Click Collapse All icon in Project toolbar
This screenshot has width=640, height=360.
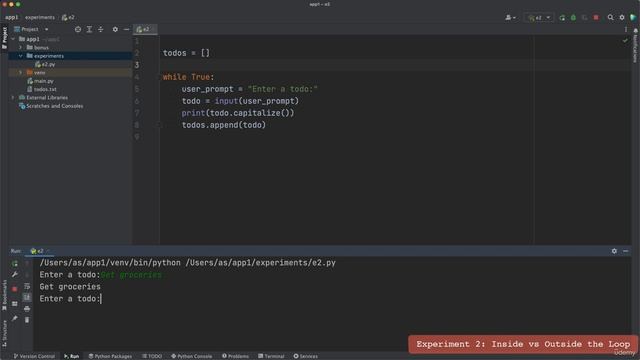[x=100, y=29]
